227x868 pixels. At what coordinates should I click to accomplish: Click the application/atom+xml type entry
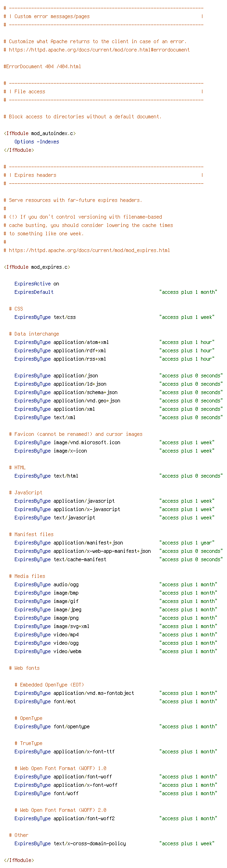click(81, 342)
